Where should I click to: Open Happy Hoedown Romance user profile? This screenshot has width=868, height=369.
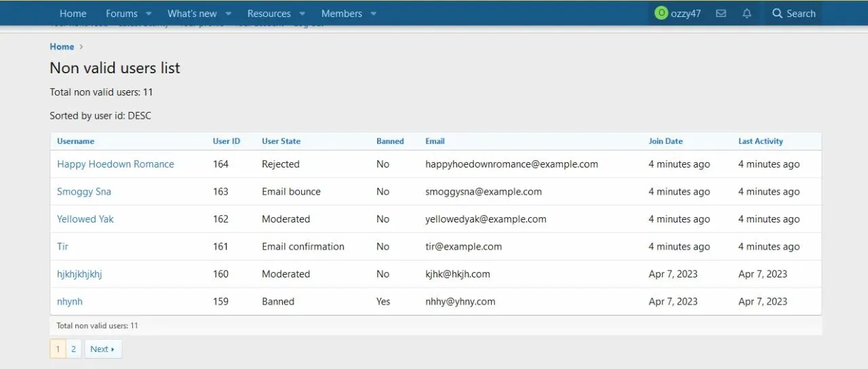pos(115,164)
